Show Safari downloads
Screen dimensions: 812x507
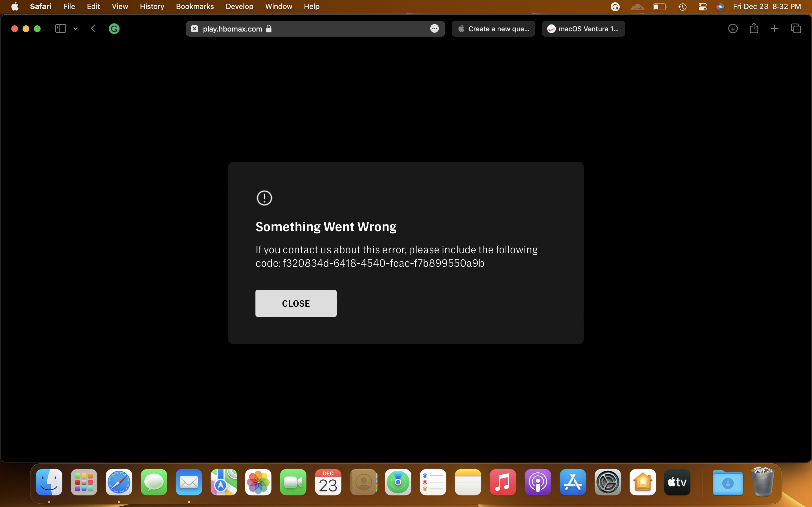click(733, 29)
